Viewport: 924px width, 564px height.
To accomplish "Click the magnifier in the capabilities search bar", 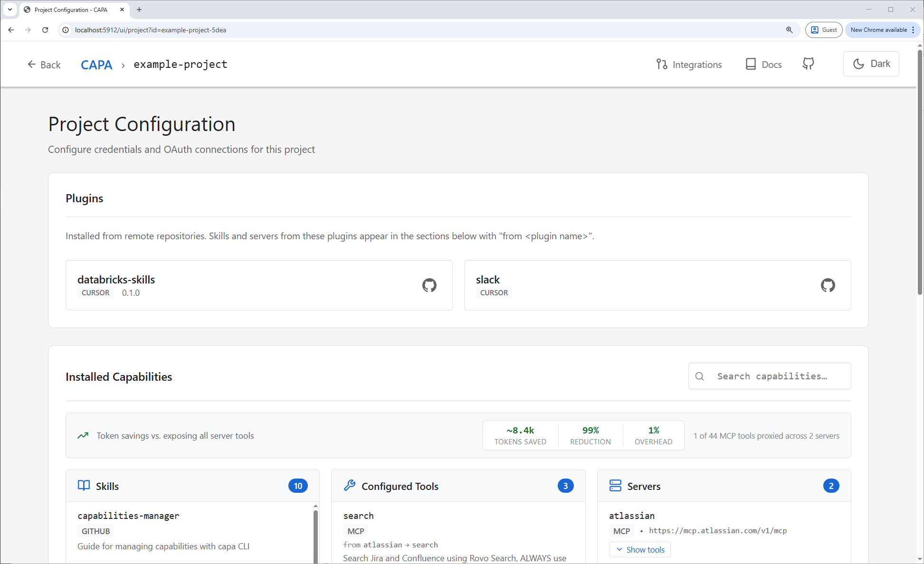I will pos(699,376).
